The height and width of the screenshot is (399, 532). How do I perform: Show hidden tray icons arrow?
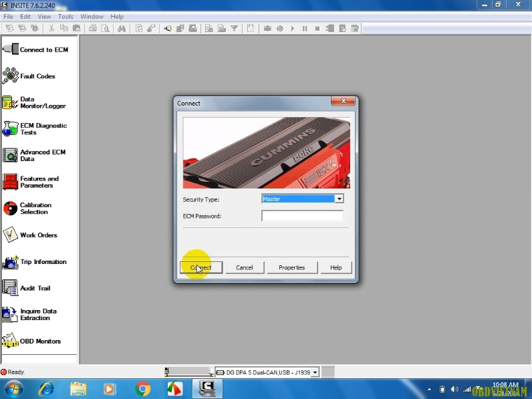coord(430,389)
